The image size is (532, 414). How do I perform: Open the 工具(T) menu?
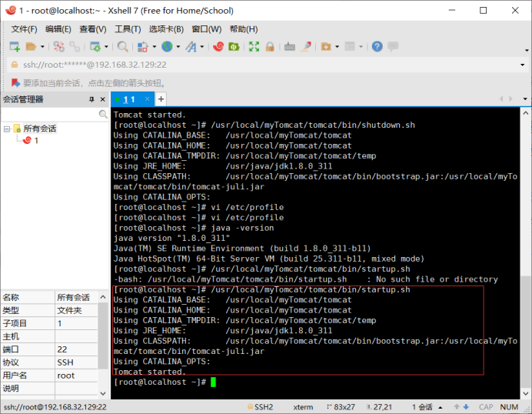tap(128, 29)
